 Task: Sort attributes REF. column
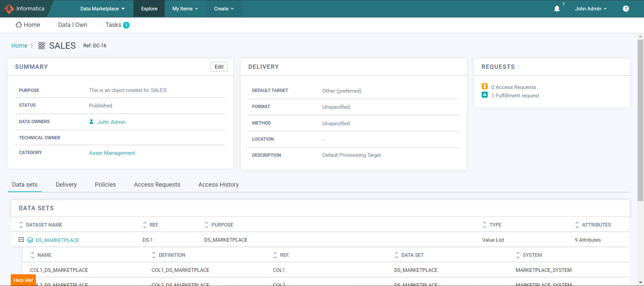(x=275, y=255)
